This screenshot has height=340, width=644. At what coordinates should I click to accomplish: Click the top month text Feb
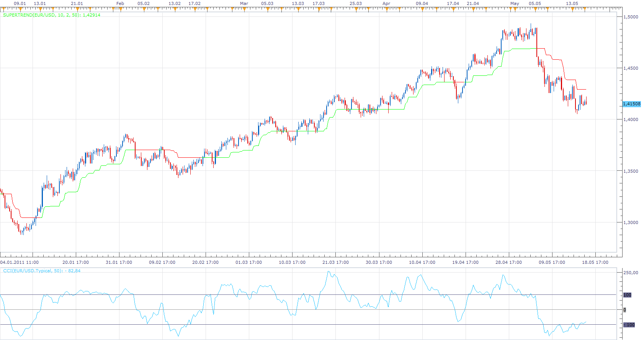click(120, 3)
